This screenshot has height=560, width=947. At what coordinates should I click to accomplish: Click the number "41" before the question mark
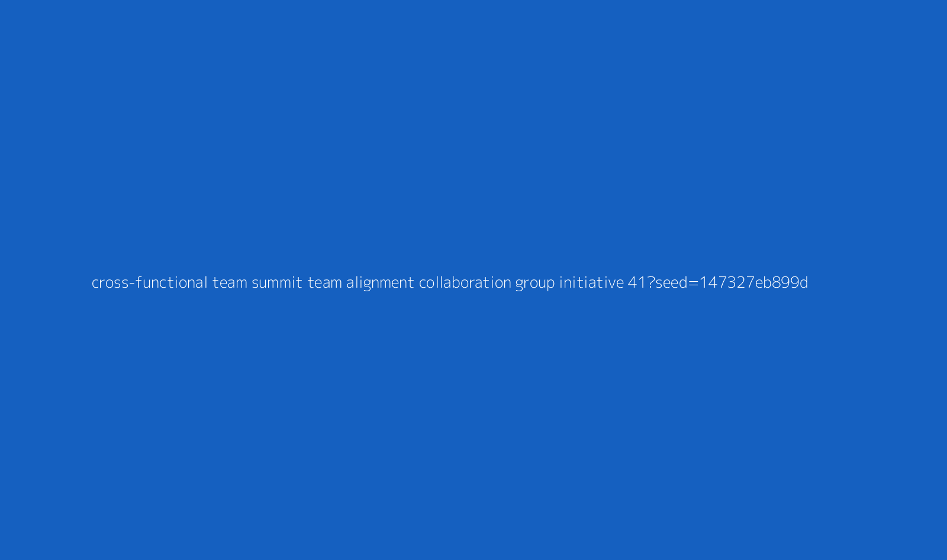(x=637, y=282)
